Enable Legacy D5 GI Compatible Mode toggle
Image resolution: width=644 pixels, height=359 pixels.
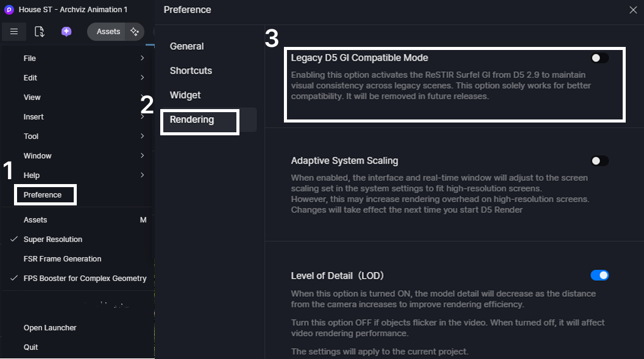point(600,58)
